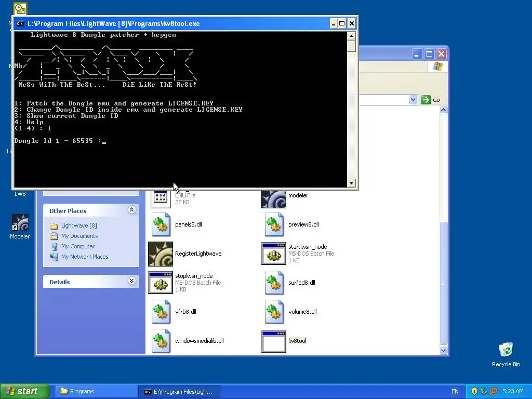Open My Network Places link

click(x=85, y=257)
